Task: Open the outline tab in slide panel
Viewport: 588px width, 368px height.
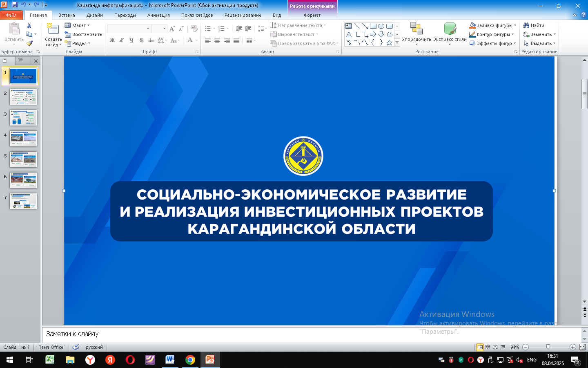Action: pos(20,61)
